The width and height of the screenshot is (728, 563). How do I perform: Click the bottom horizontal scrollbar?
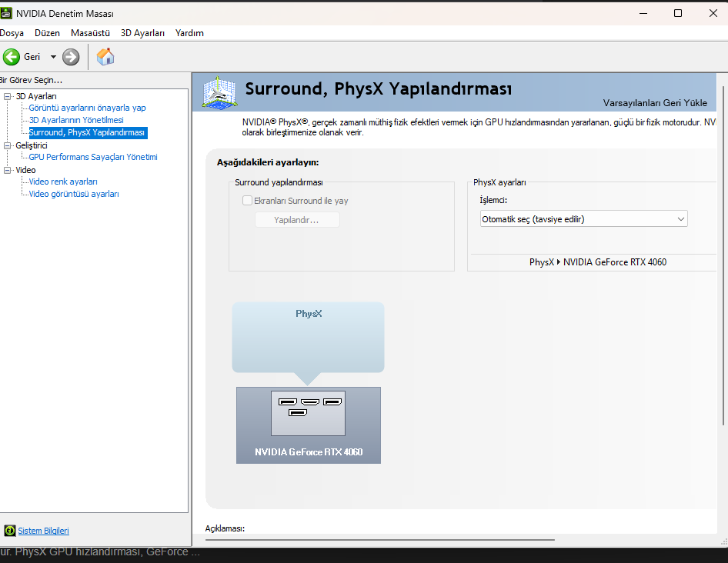click(x=380, y=540)
